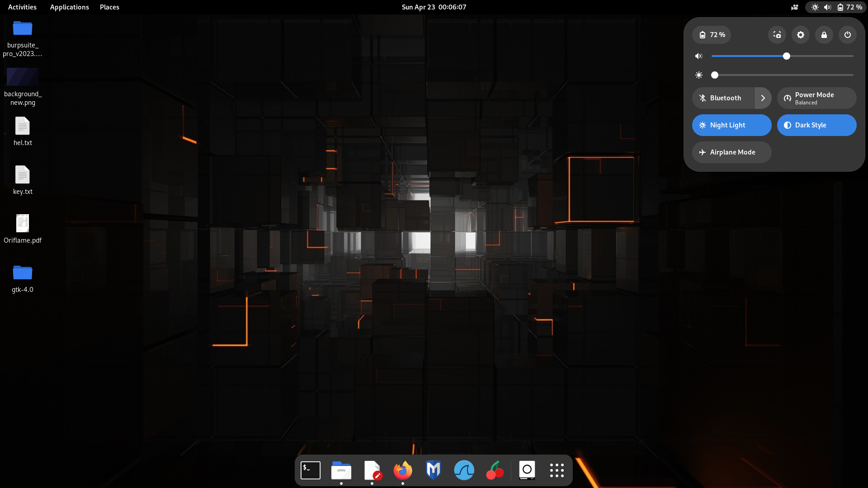Open Settings via the gear icon
Viewport: 868px width, 488px height.
click(800, 35)
